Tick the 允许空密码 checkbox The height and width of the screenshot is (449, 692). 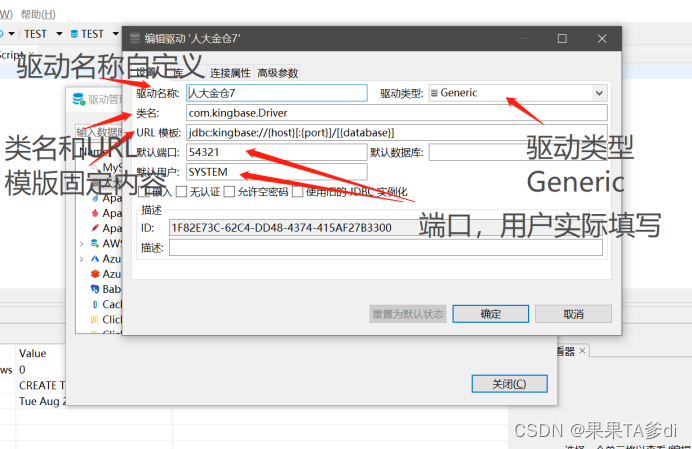229,192
